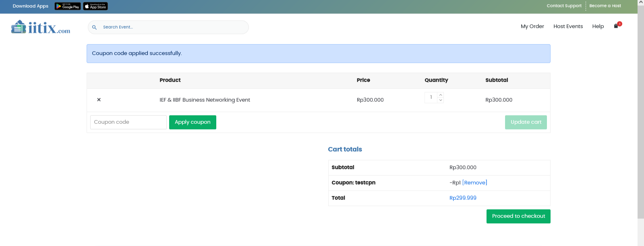
Task: Decrease quantity with down arrow
Action: click(441, 100)
